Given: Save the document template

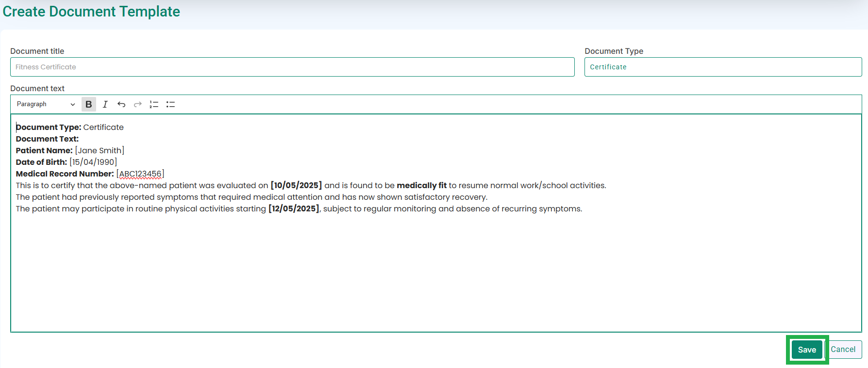Looking at the screenshot, I should (807, 350).
